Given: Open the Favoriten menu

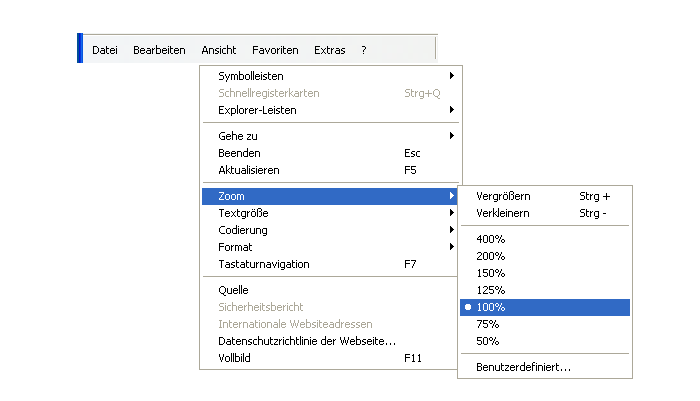Looking at the screenshot, I should 275,50.
